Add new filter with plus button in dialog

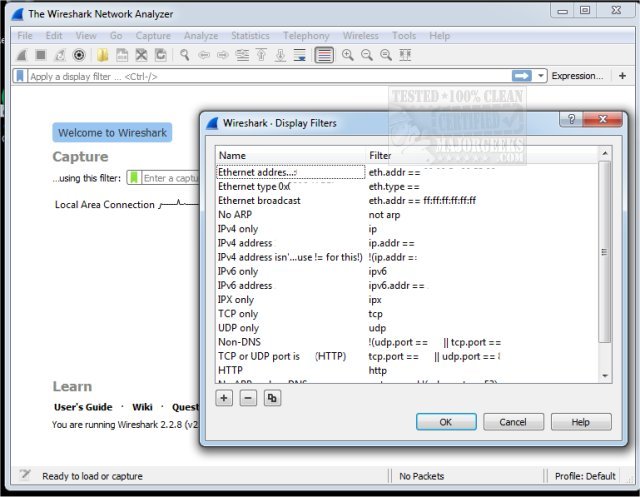(224, 398)
